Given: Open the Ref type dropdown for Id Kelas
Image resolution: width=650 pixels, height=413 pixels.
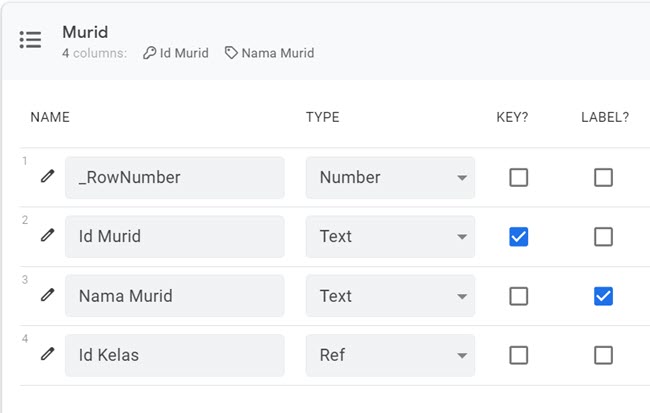Looking at the screenshot, I should 390,355.
